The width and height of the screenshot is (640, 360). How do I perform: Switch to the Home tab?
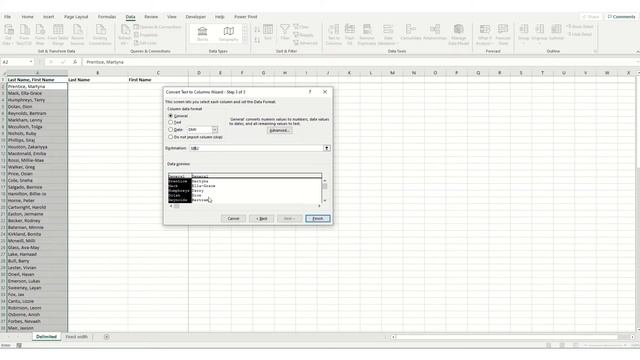[27, 17]
